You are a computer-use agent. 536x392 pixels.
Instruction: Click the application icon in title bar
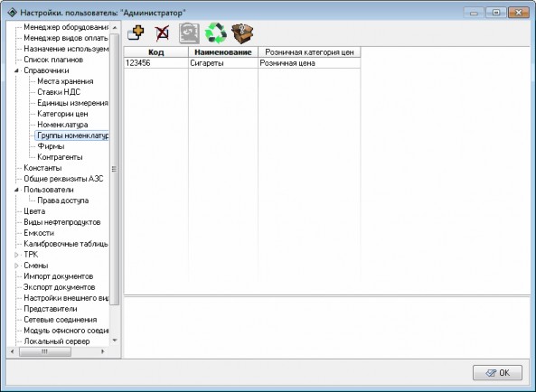point(12,13)
